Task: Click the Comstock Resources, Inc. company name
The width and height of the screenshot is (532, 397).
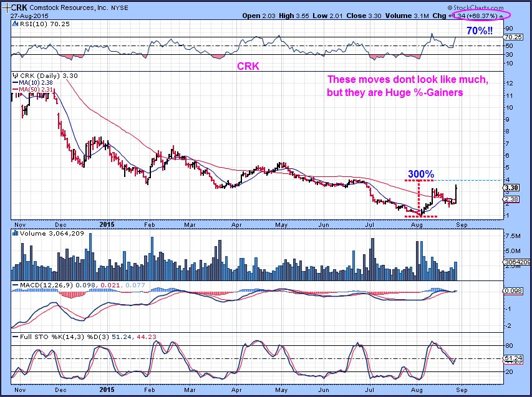Action: click(69, 8)
